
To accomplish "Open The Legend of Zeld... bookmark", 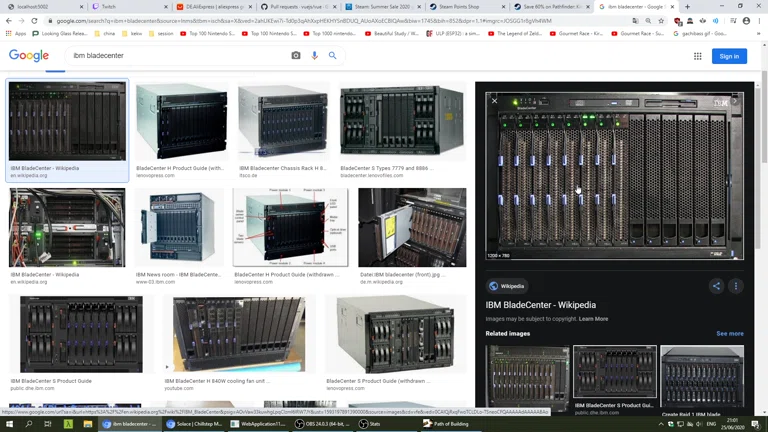I will 514,34.
